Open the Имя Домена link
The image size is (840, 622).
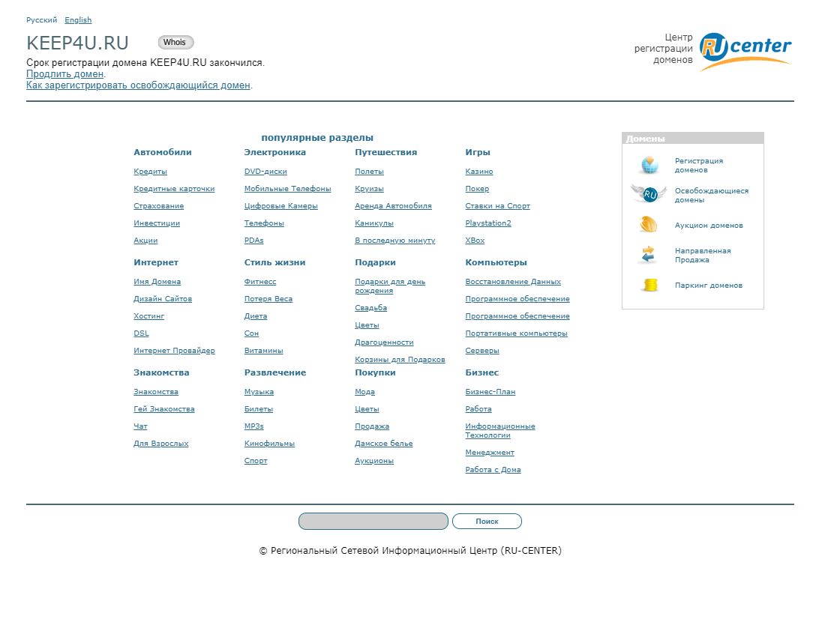pos(157,282)
